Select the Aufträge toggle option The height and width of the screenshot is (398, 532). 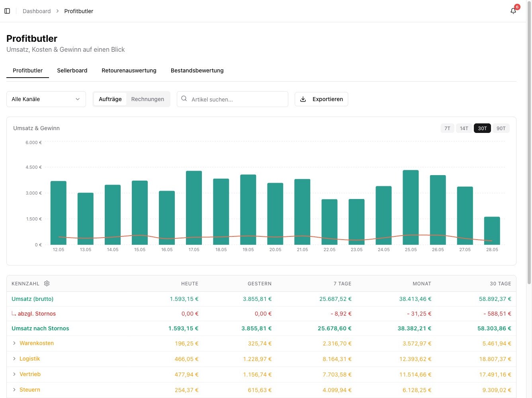(x=110, y=99)
